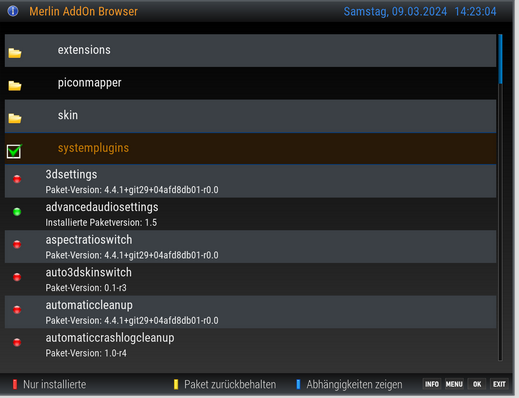The image size is (519, 398).
Task: Select the automaticcleanup package
Action: (x=250, y=312)
